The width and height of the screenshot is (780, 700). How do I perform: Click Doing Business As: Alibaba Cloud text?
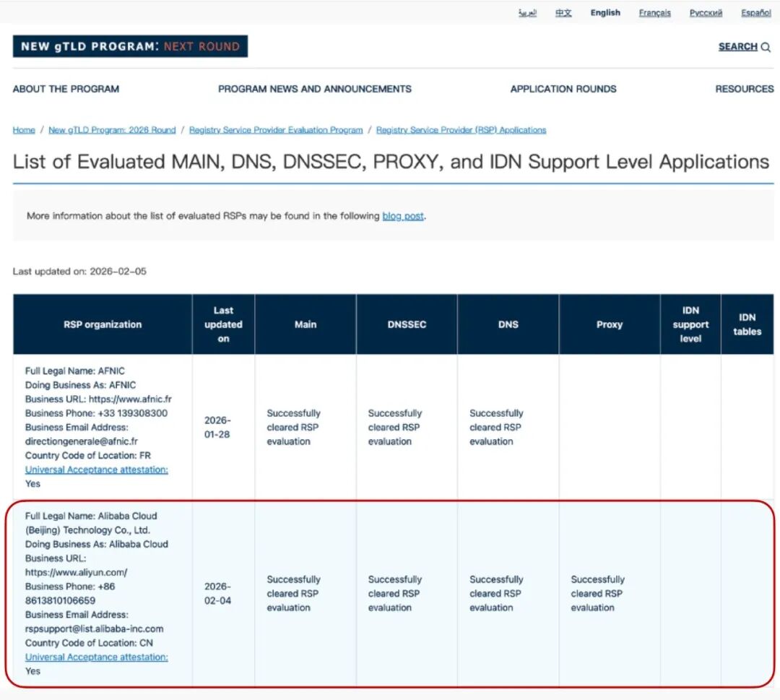click(x=97, y=544)
